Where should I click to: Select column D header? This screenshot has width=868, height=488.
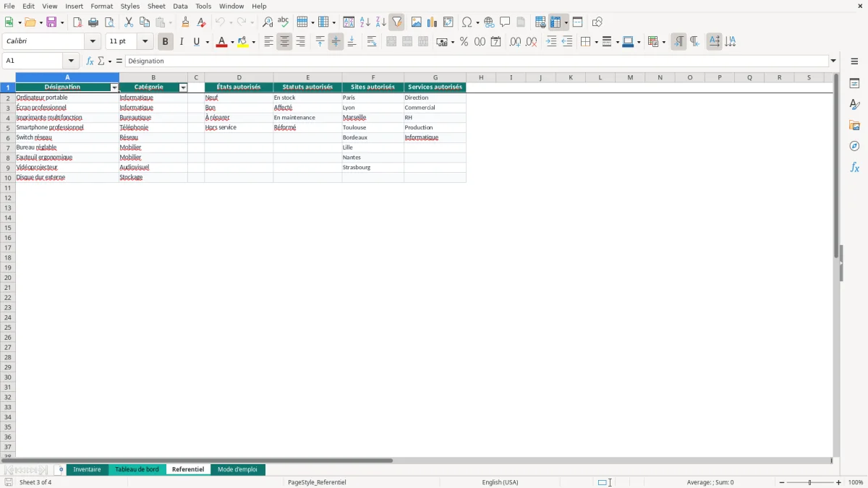tap(239, 77)
